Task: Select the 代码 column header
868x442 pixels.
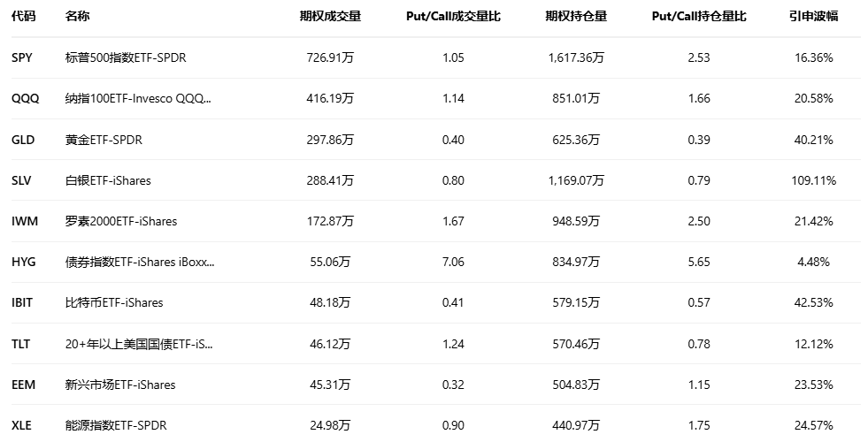Action: point(24,17)
